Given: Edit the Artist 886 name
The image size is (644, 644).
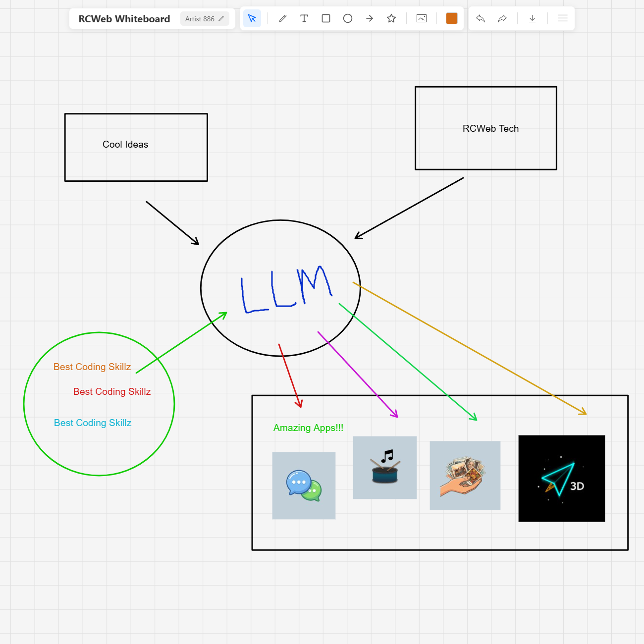Looking at the screenshot, I should pyautogui.click(x=205, y=19).
